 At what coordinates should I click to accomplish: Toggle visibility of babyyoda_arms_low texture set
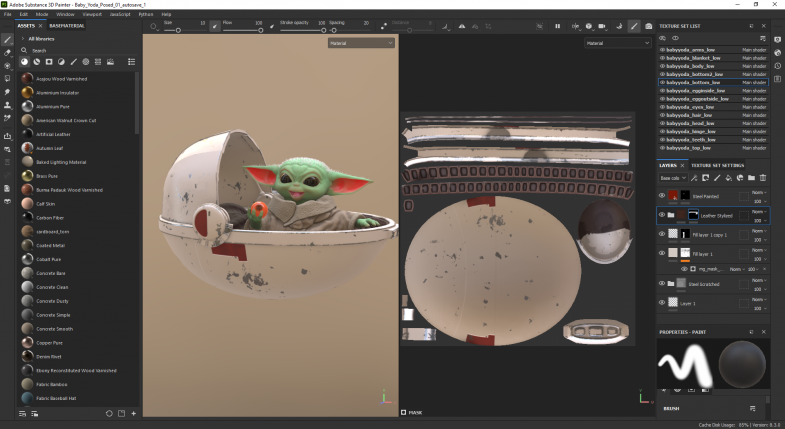click(x=662, y=50)
